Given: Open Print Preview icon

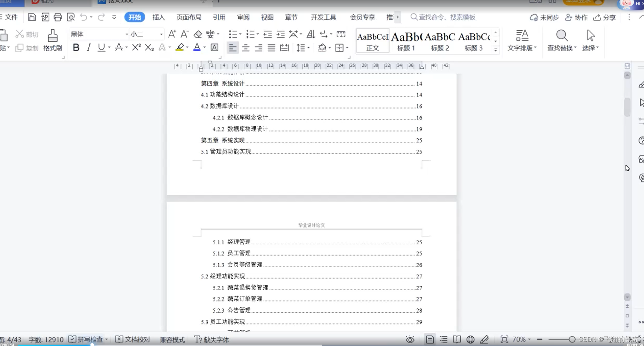Looking at the screenshot, I should 71,17.
